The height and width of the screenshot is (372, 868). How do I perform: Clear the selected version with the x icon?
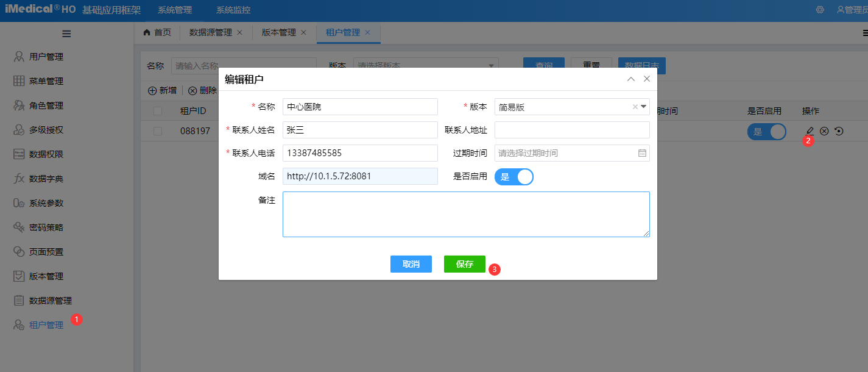click(635, 107)
